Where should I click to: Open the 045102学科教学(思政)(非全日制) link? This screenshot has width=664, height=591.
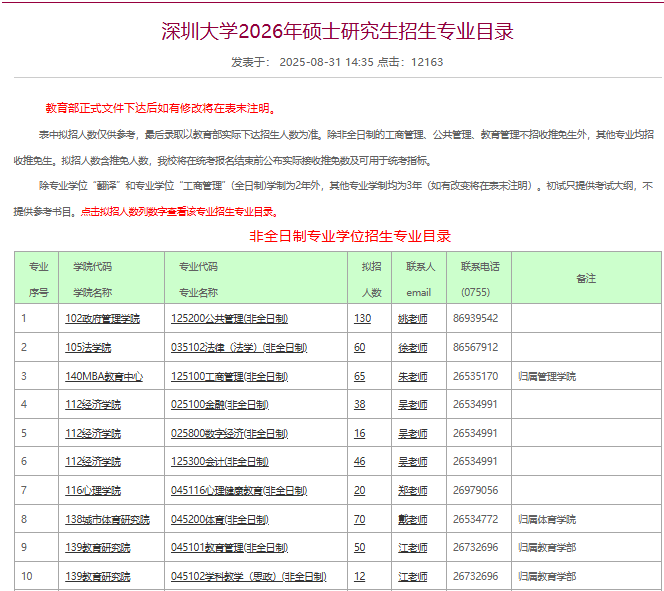pos(249,576)
